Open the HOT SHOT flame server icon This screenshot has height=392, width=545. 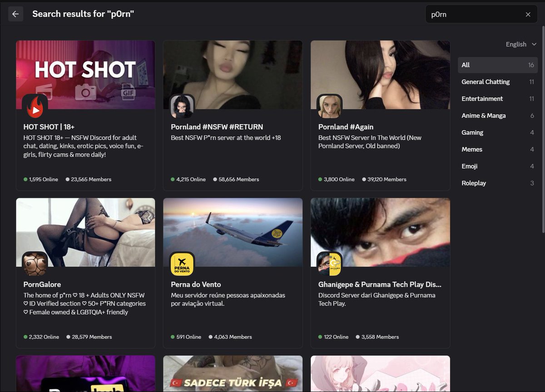tap(35, 107)
